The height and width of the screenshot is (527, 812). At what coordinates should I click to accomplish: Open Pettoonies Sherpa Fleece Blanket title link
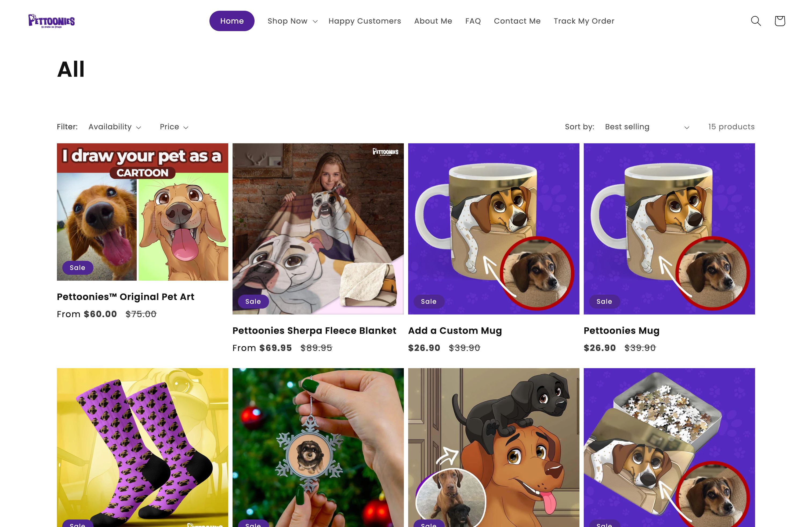[x=314, y=330]
